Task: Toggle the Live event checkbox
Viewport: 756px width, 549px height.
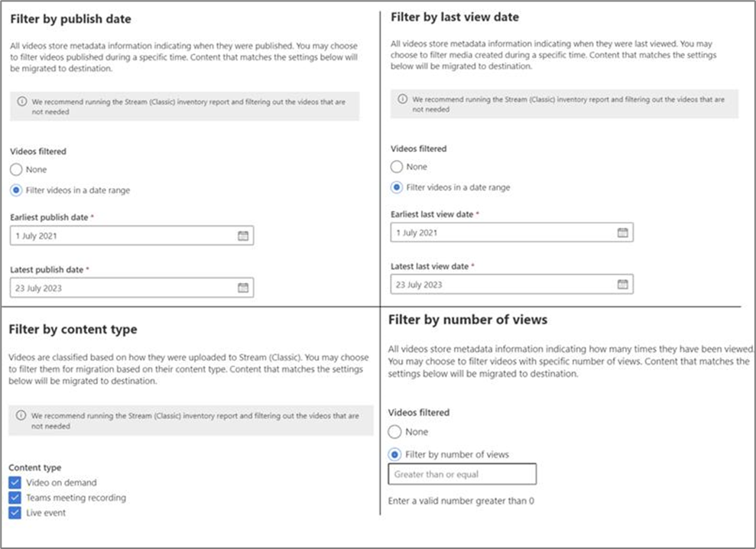Action: (15, 513)
